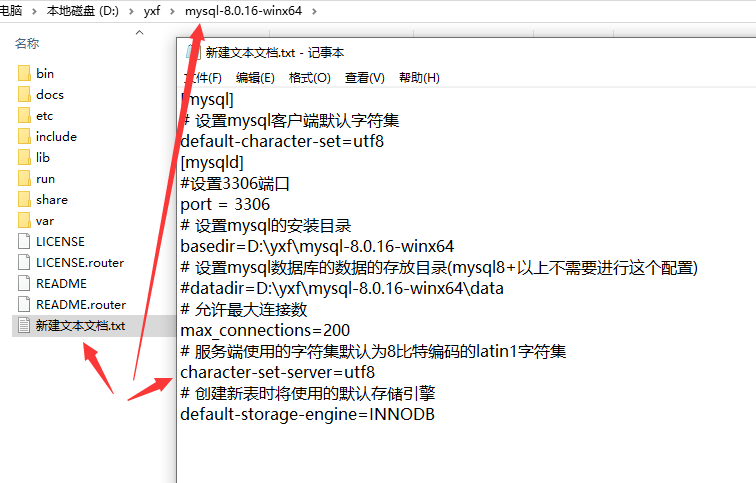Select the var folder name
756x483 pixels.
coord(45,221)
